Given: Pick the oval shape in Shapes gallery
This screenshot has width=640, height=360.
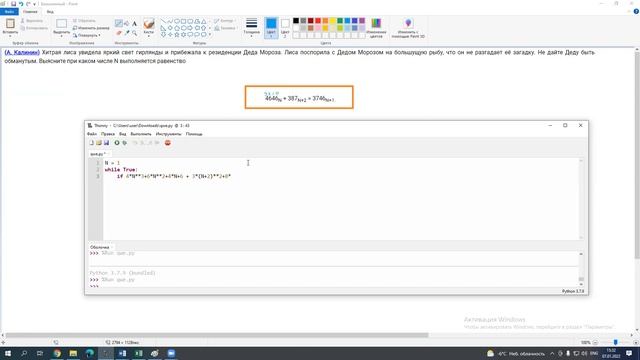Looking at the screenshot, I should [x=177, y=21].
